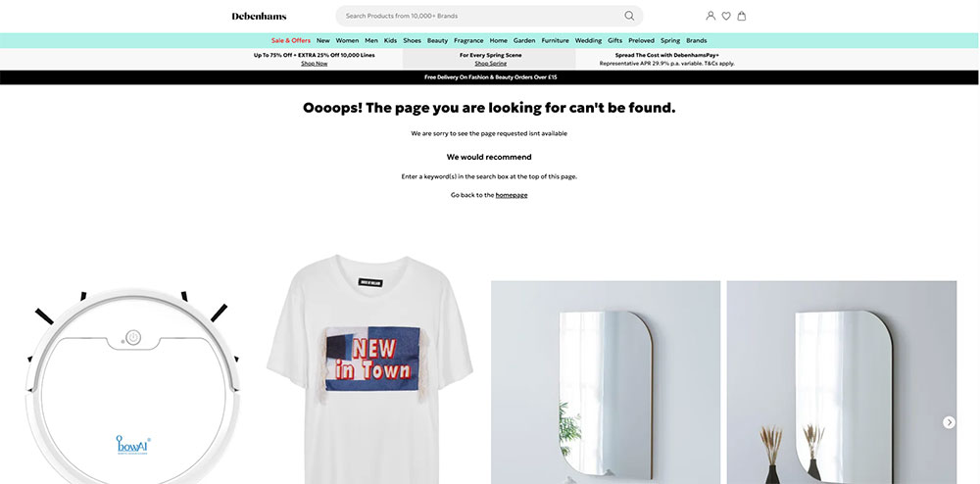The image size is (980, 484).
Task: Open Sale & Offers menu
Action: point(291,40)
